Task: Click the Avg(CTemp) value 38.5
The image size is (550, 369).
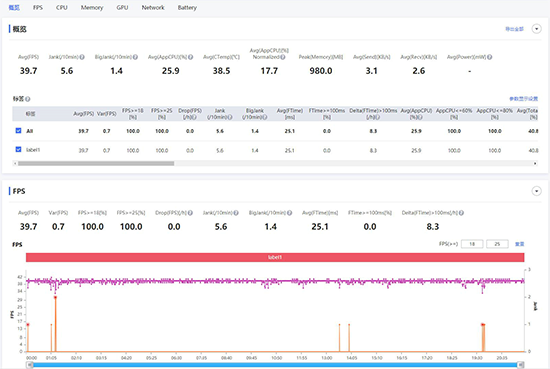Action: pyautogui.click(x=221, y=71)
